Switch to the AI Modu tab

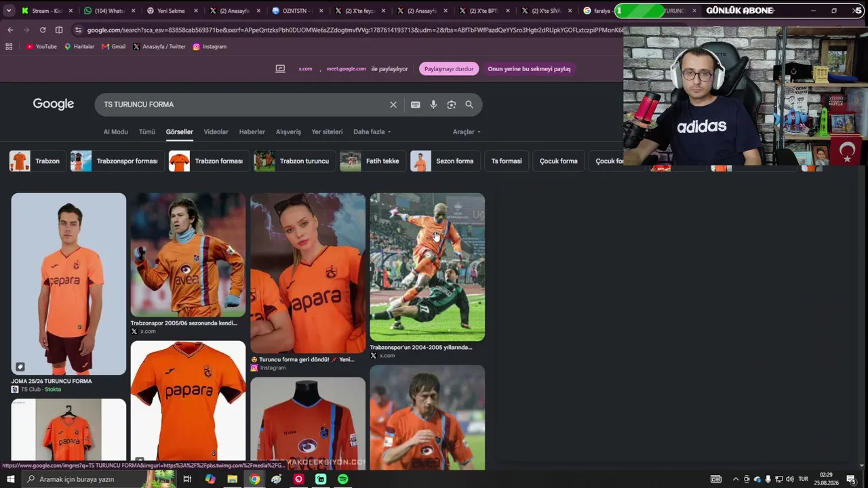tap(115, 131)
